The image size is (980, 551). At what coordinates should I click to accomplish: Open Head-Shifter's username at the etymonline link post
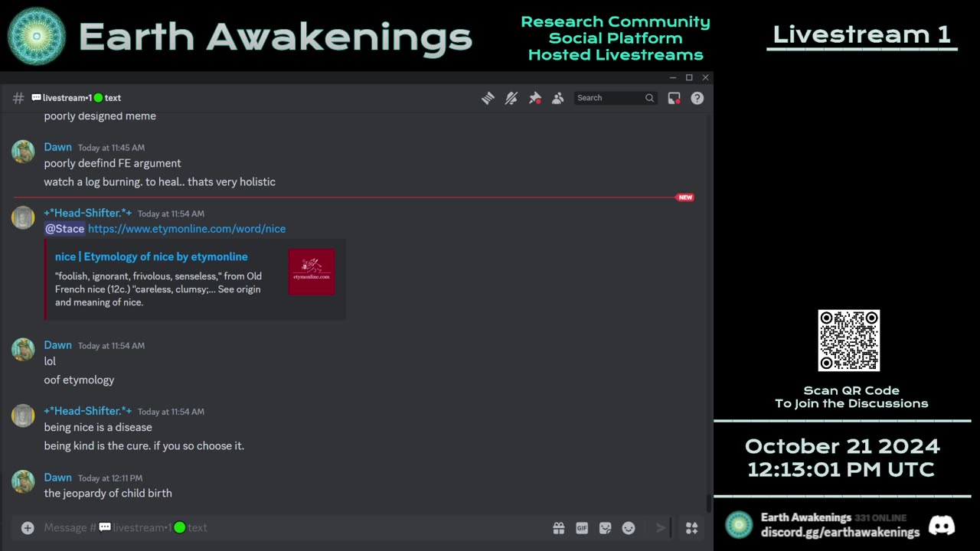(88, 213)
